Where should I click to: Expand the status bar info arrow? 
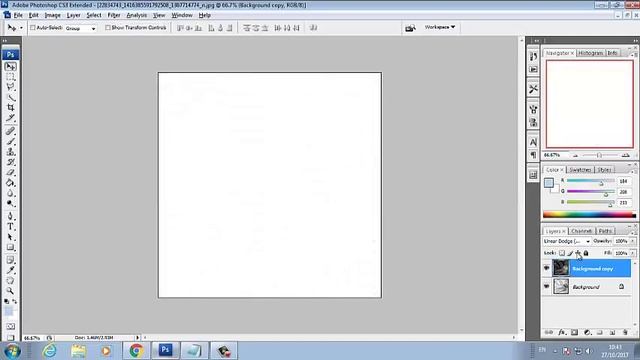tap(138, 338)
